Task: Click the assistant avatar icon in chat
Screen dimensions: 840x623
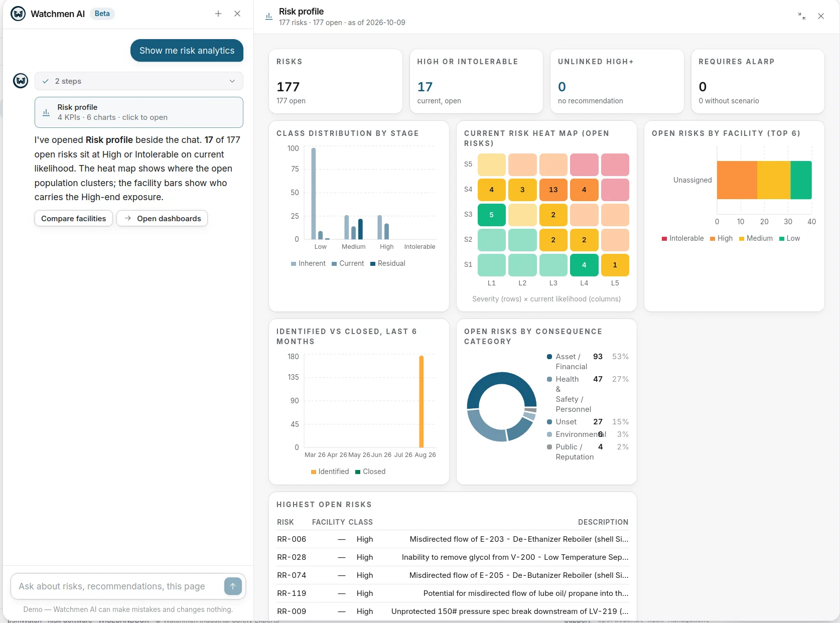Action: (21, 80)
